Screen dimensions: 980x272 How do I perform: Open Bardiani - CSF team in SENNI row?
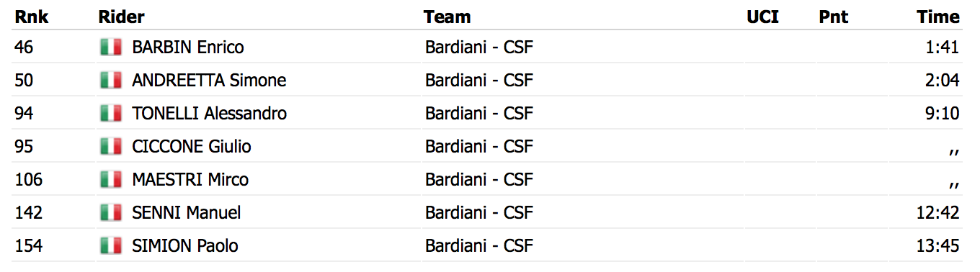[x=479, y=213]
